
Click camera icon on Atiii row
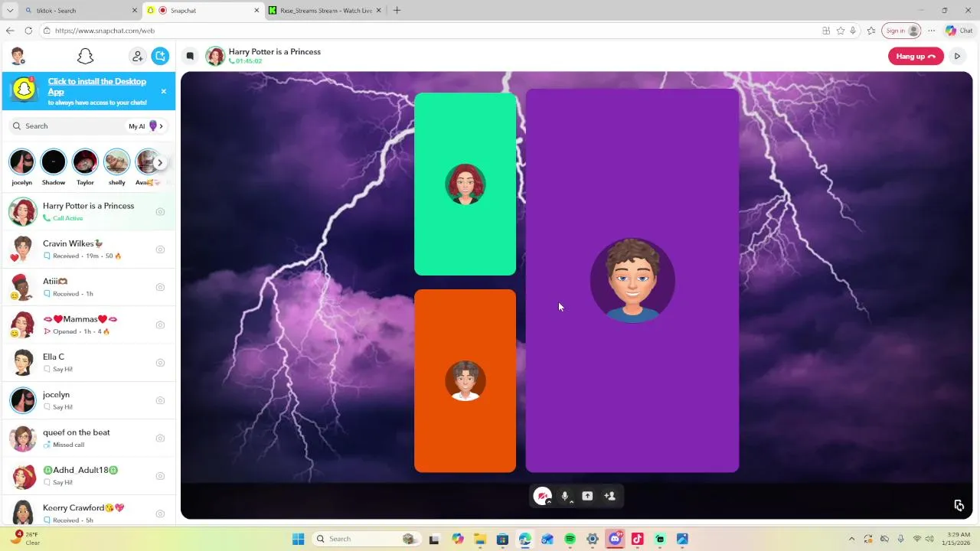click(160, 287)
